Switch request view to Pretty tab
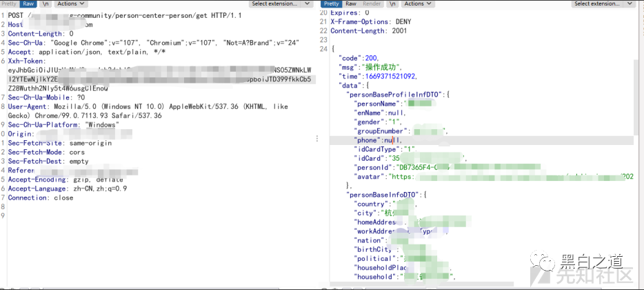Screen dimensions: 644x290 [9, 4]
